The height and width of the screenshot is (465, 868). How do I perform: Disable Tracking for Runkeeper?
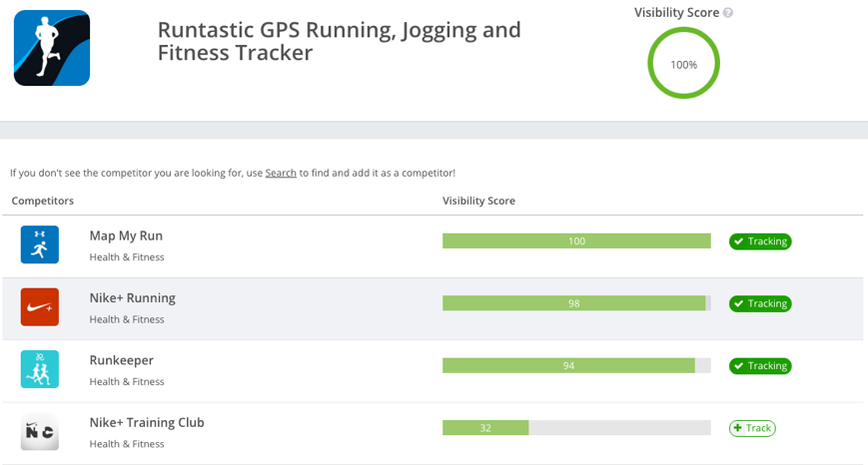click(x=760, y=365)
